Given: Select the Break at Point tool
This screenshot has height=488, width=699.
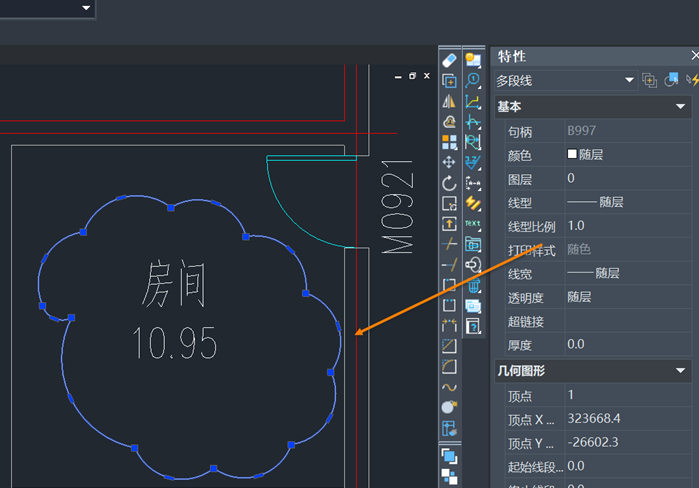Looking at the screenshot, I should [449, 285].
